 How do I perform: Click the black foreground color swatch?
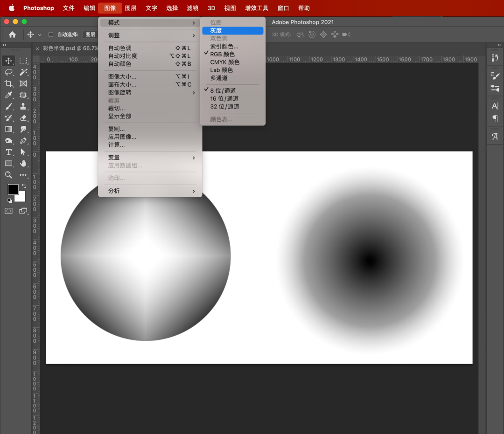[x=13, y=189]
